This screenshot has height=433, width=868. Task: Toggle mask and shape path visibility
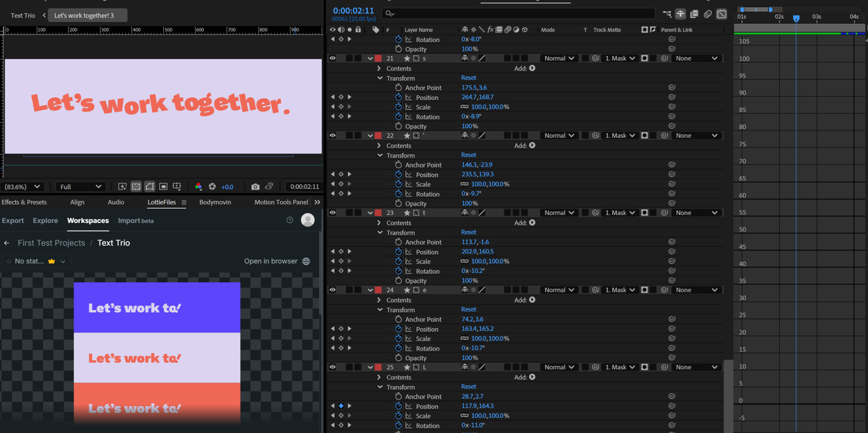(150, 186)
